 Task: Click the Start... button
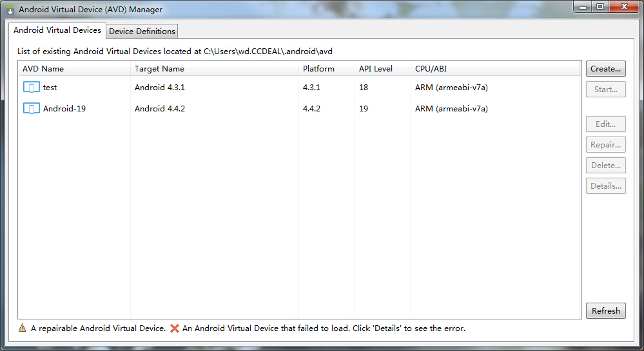[x=606, y=89]
